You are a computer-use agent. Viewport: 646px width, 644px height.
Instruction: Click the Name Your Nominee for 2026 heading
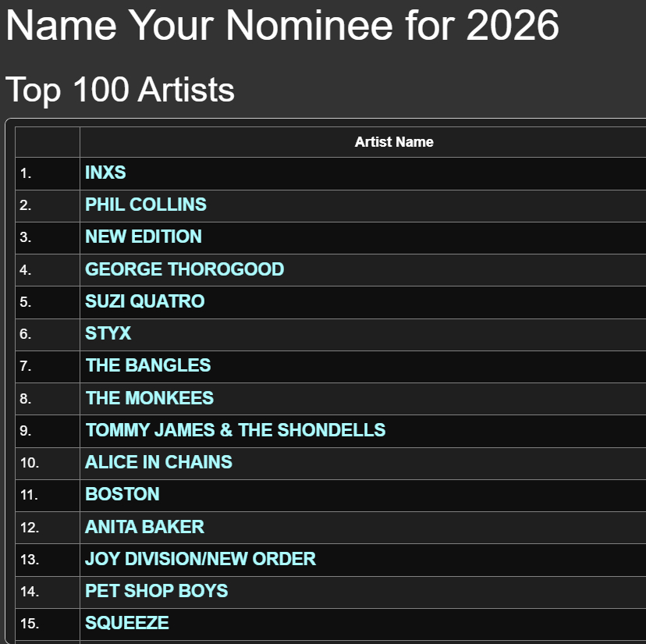pos(282,25)
